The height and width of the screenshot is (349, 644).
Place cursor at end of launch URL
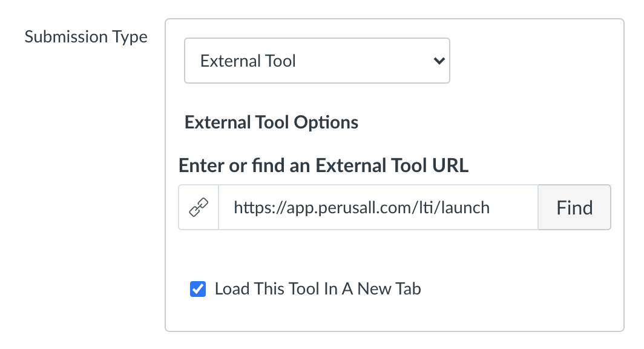click(490, 208)
